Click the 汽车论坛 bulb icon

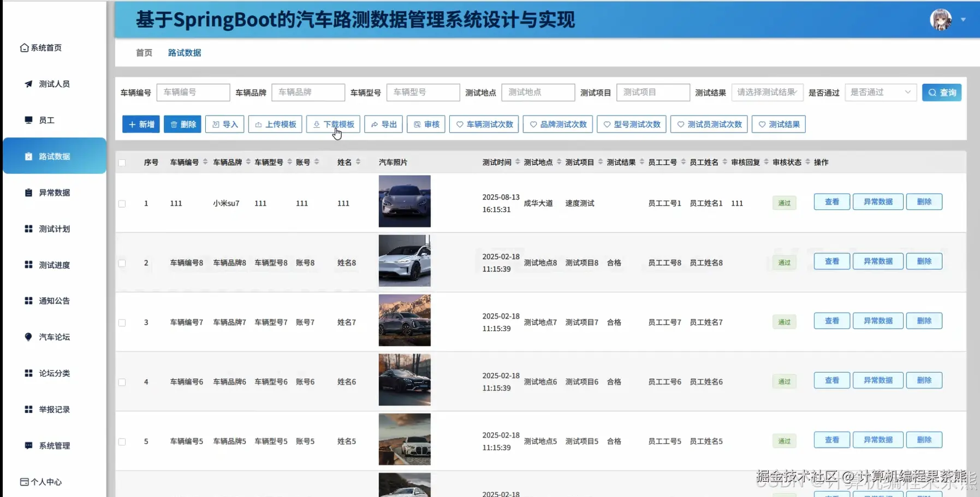pos(28,337)
